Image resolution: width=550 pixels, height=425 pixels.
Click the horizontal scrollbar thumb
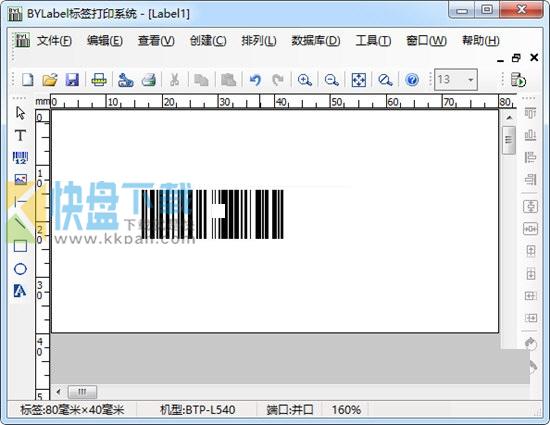[82, 392]
